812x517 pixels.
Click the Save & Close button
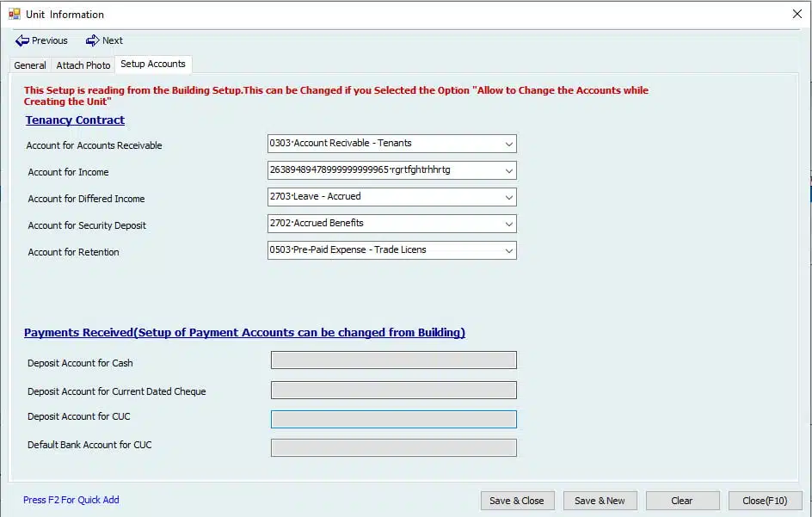(517, 501)
